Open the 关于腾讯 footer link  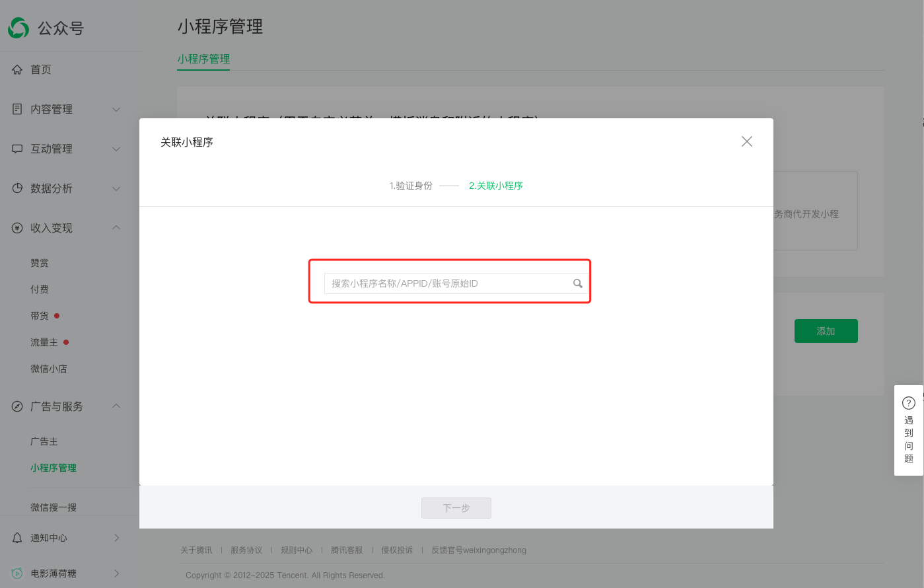pos(197,550)
